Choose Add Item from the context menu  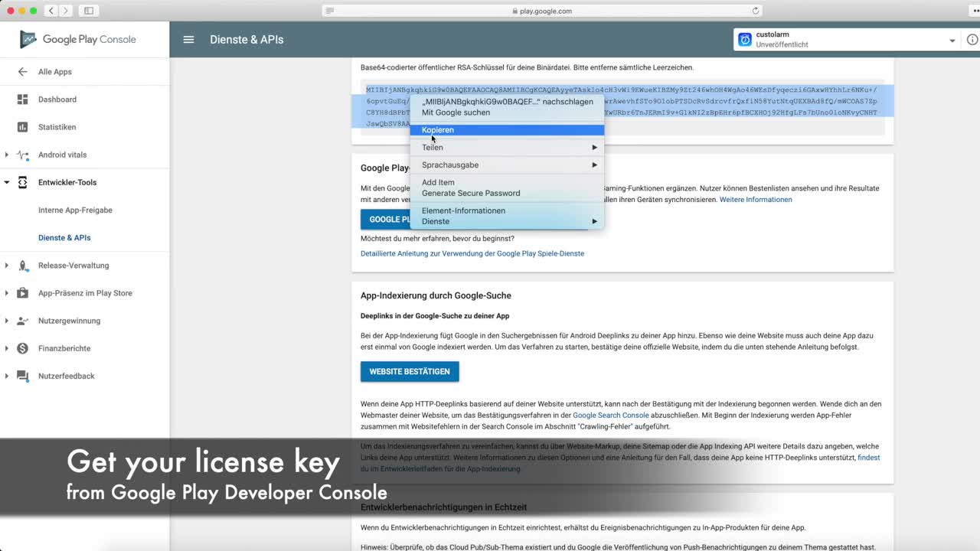pyautogui.click(x=507, y=182)
